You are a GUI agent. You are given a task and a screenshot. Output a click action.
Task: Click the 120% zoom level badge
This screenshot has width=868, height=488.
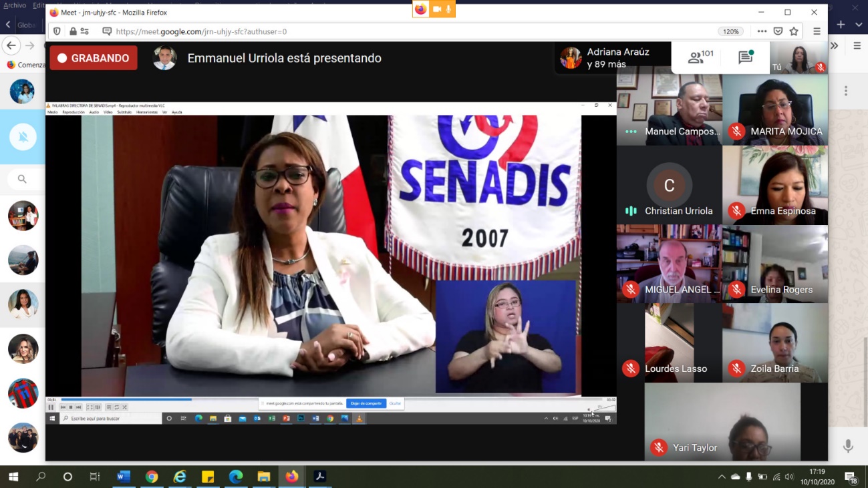click(x=730, y=31)
